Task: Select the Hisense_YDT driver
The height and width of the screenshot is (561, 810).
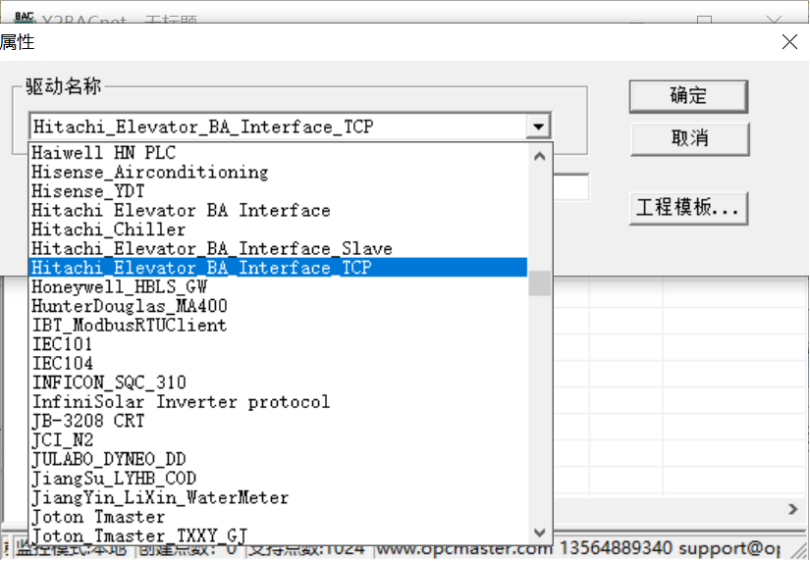Action: pos(278,191)
